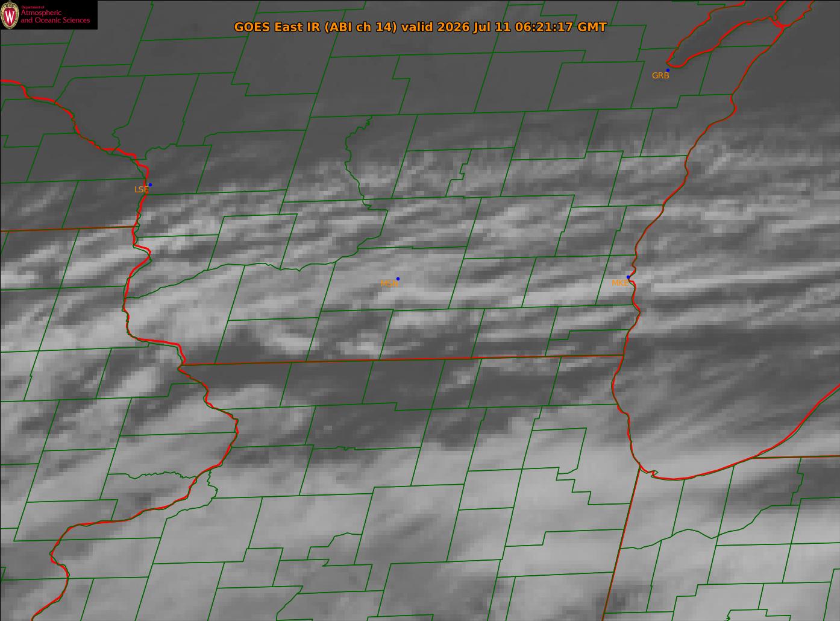Viewport: 840px width, 621px height.
Task: Click the ABI ch 14 text in the header
Action: pos(360,27)
